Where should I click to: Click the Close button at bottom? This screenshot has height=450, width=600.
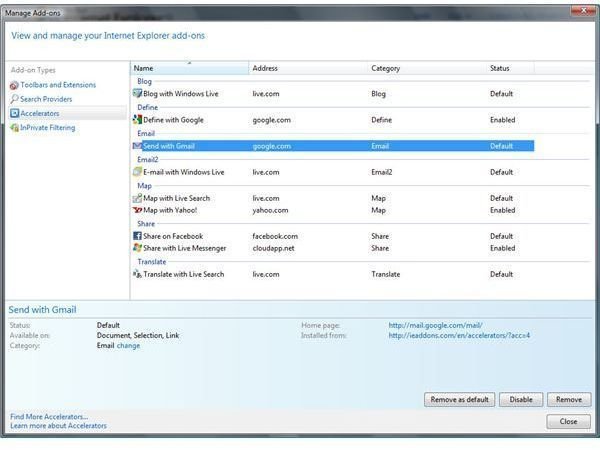pos(568,421)
